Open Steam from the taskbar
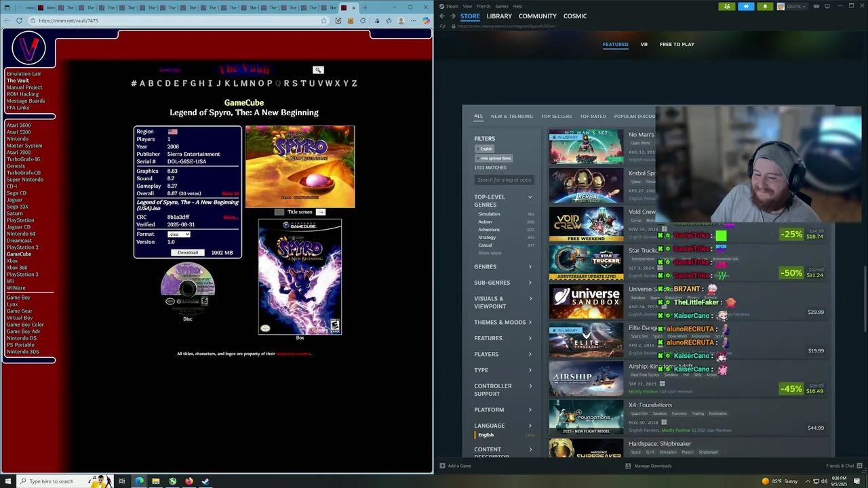This screenshot has height=488, width=868. coord(205,481)
